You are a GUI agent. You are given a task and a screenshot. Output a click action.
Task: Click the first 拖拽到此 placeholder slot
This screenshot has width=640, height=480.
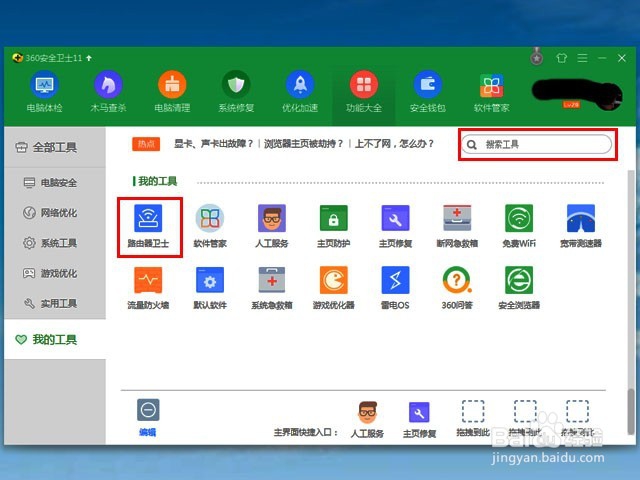[473, 418]
